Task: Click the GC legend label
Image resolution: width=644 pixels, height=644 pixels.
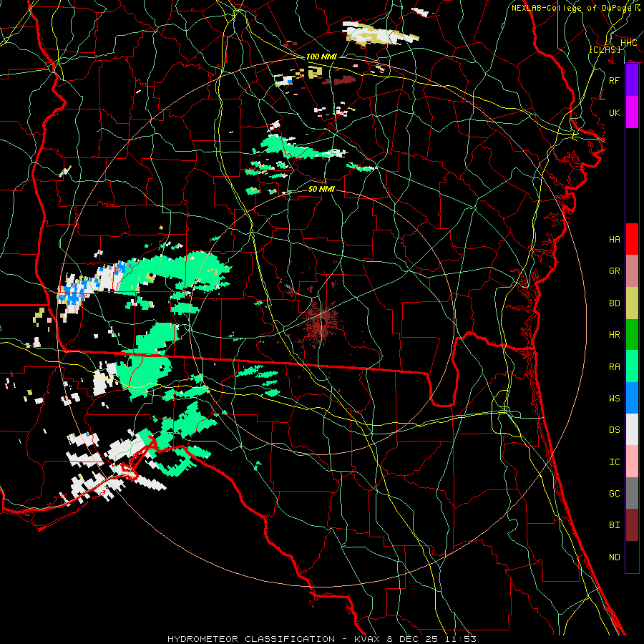Action: pyautogui.click(x=615, y=494)
